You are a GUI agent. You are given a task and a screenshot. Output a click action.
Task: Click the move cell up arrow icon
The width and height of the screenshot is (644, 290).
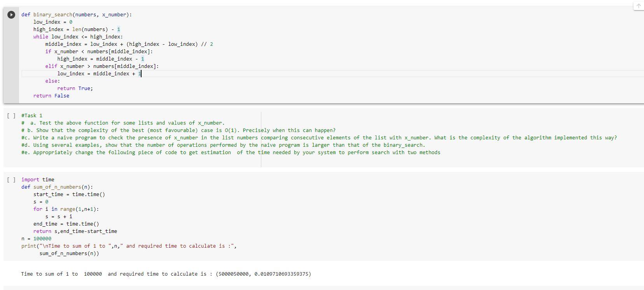pos(639,6)
